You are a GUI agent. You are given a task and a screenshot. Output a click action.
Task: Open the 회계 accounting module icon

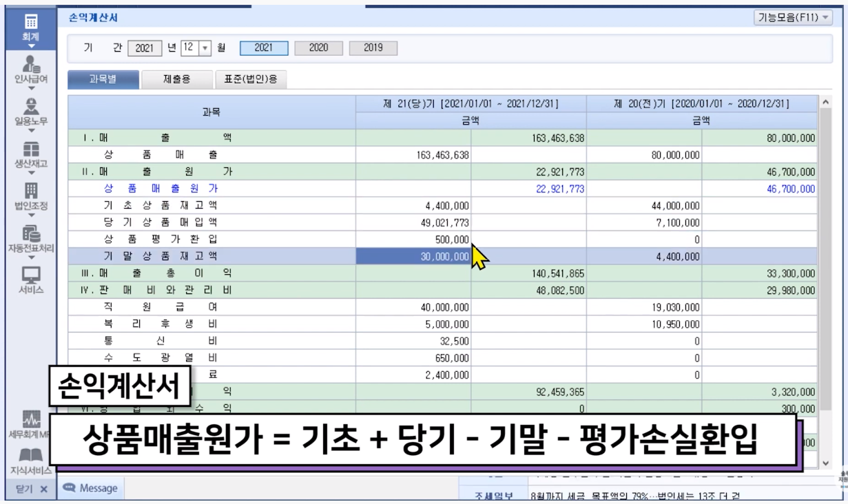tap(30, 23)
